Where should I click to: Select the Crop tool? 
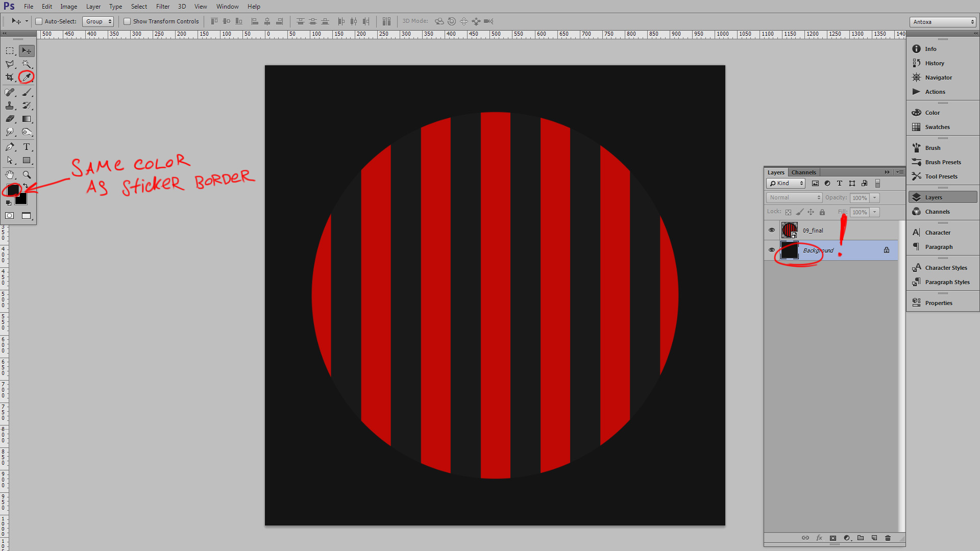pos(10,77)
